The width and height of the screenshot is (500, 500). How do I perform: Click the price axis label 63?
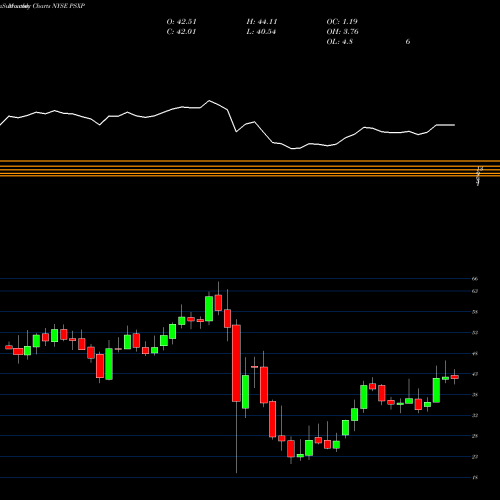click(x=475, y=291)
